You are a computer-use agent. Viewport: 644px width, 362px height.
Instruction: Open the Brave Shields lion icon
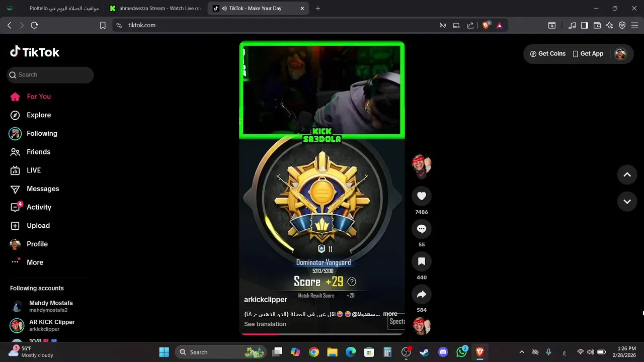pos(486,25)
